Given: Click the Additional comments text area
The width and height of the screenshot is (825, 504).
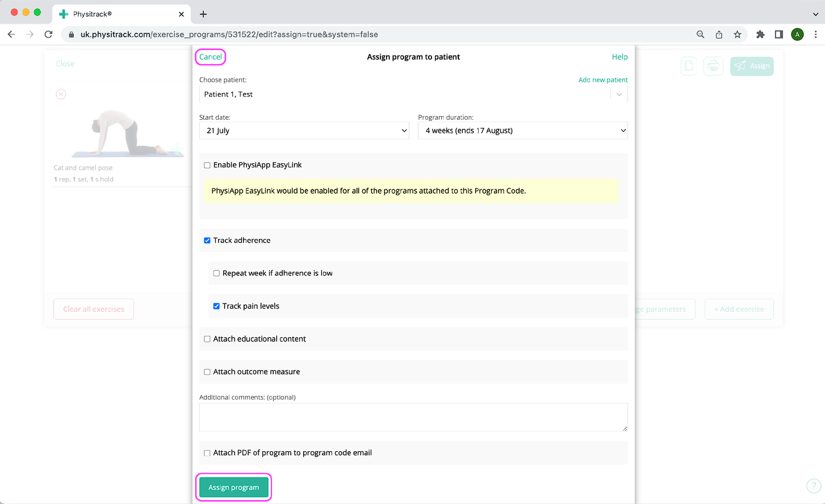Looking at the screenshot, I should pyautogui.click(x=413, y=417).
